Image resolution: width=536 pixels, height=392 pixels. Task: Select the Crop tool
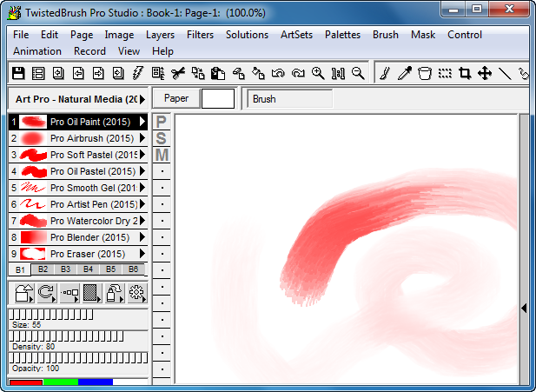click(x=465, y=74)
